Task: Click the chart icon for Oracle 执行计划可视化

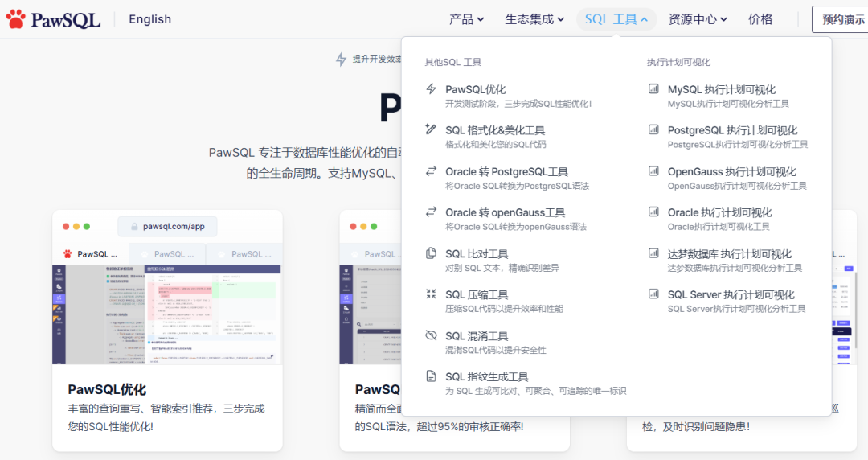Action: (x=653, y=212)
